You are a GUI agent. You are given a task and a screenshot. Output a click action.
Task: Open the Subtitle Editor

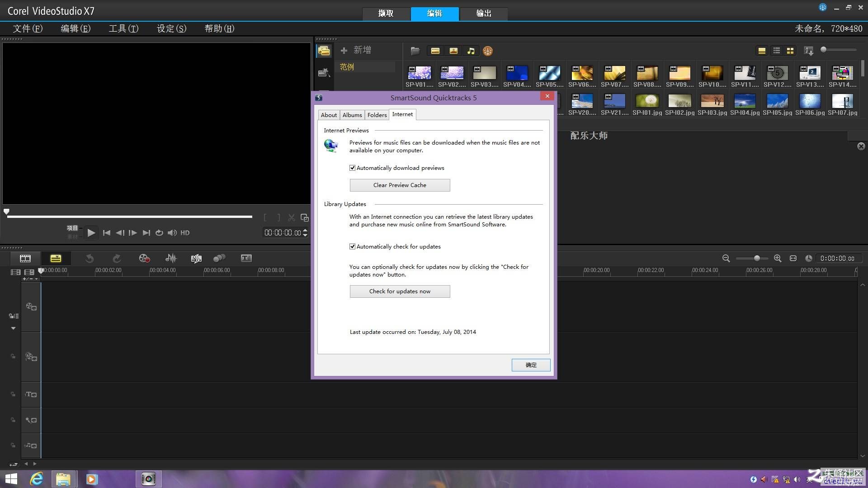(x=246, y=258)
